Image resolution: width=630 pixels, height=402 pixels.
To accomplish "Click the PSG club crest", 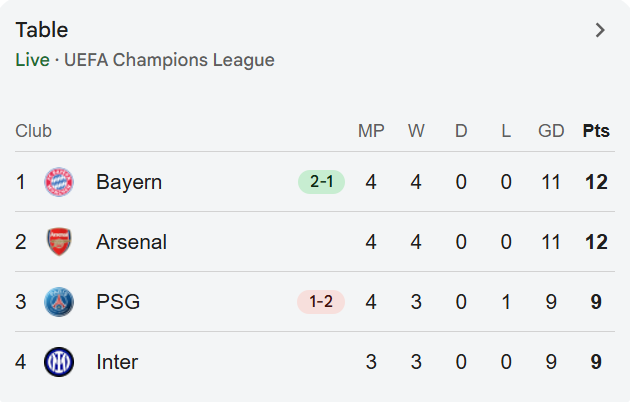I will [x=59, y=302].
